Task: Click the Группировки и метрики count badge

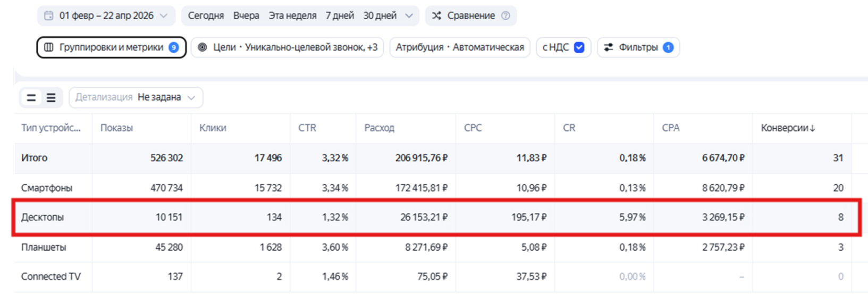Action: coord(173,47)
